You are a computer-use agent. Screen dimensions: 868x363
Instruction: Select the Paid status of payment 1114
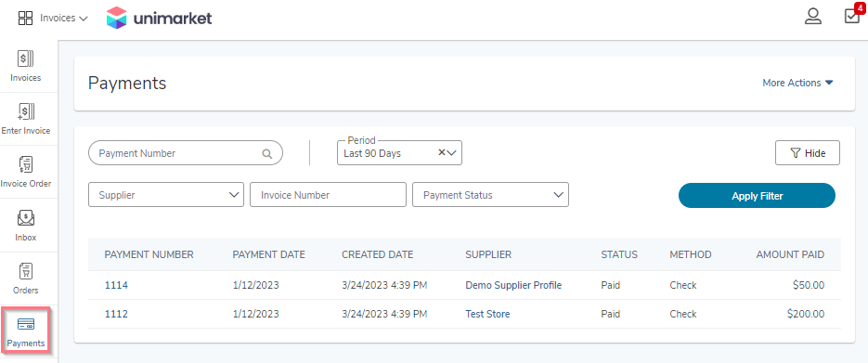611,286
